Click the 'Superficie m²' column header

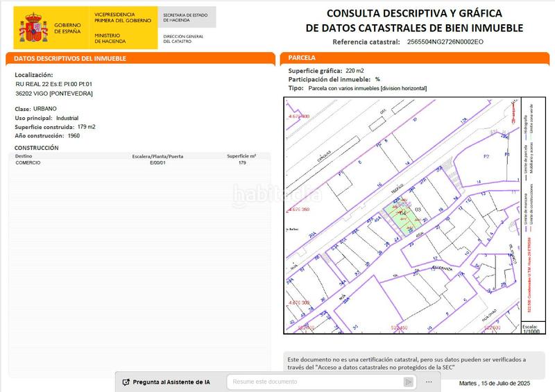(241, 156)
